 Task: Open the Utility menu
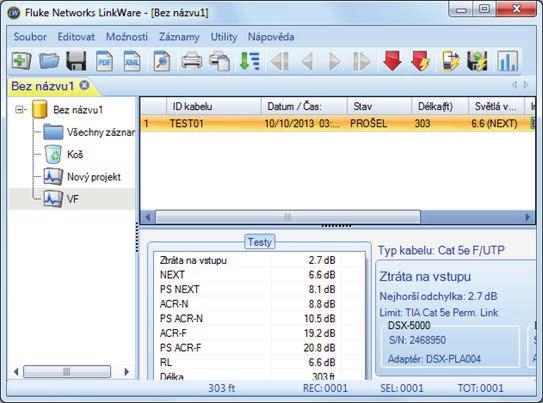click(224, 37)
